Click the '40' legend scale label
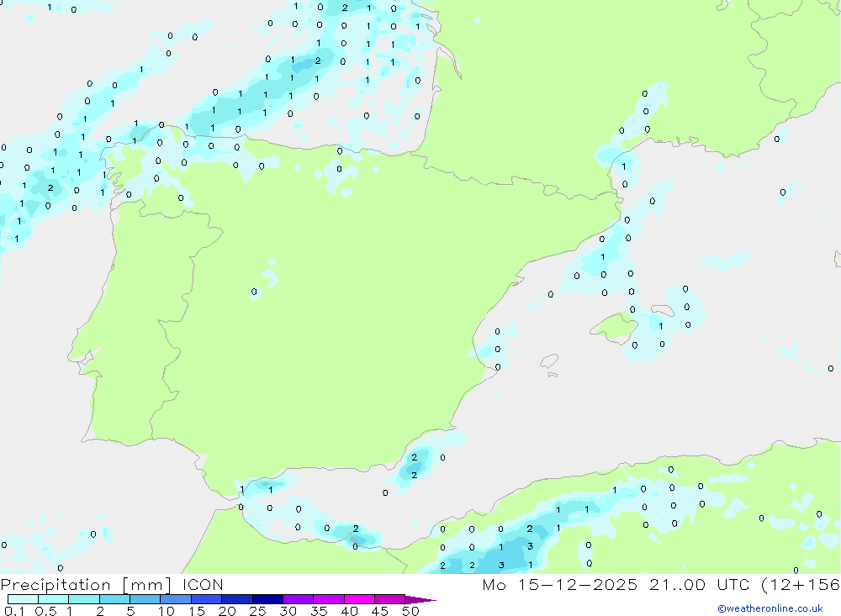841x616 pixels. coord(349,611)
